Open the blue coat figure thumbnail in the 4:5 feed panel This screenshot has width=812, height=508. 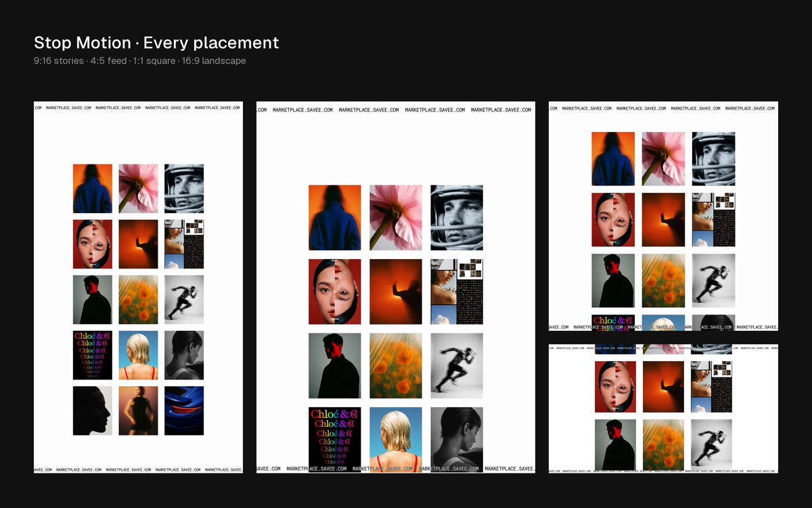(335, 218)
